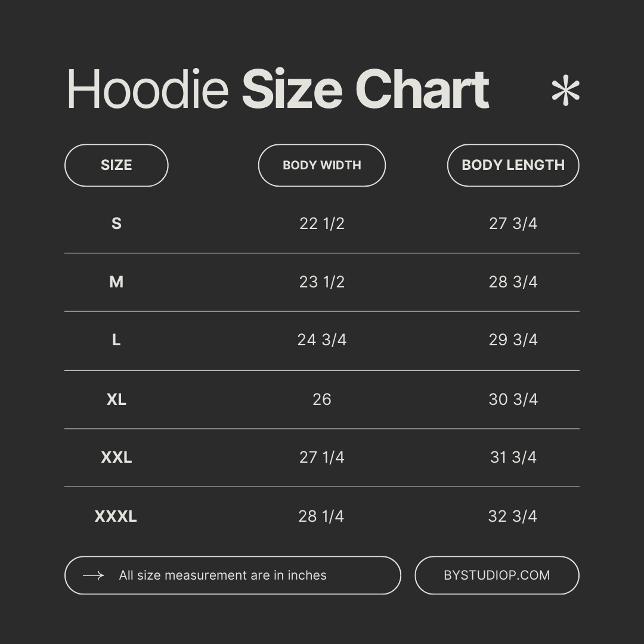Screen dimensions: 644x644
Task: Select the 30 3/4 body length value
Action: 513,400
